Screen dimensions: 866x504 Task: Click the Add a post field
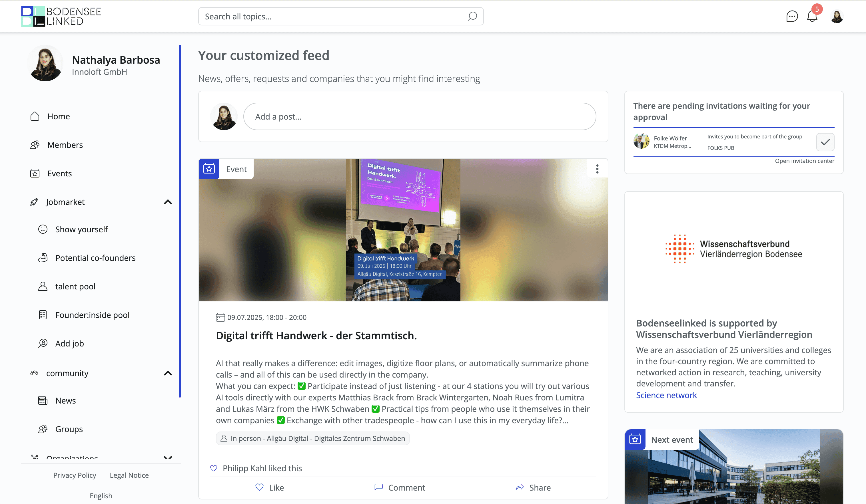click(420, 116)
